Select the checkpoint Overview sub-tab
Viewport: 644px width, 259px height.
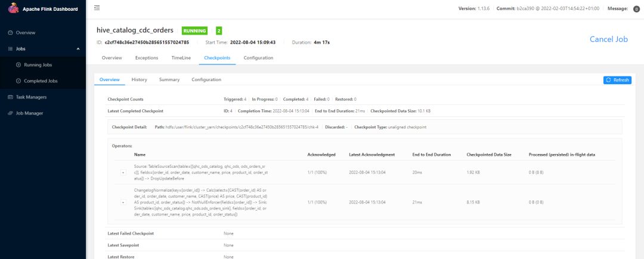click(109, 80)
